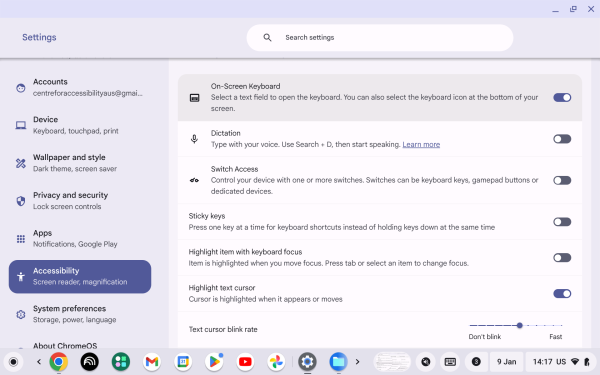
Task: Open the launcher button on the shelf
Action: coord(13,362)
